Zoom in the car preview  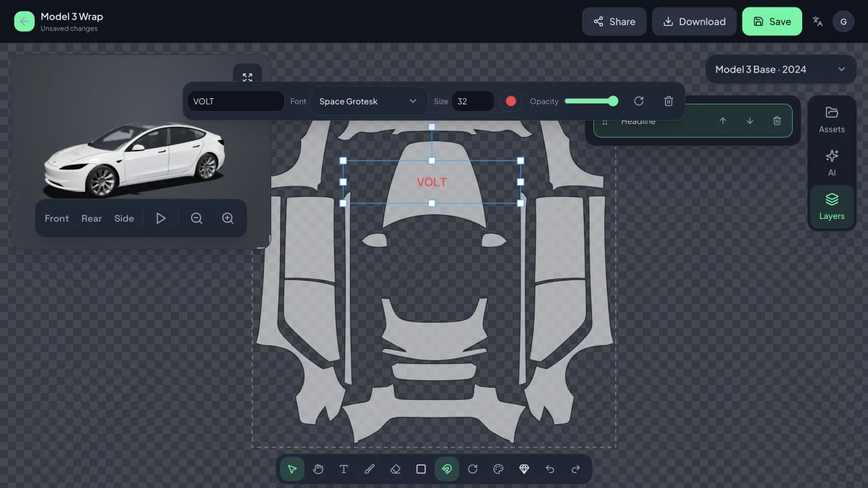[228, 218]
